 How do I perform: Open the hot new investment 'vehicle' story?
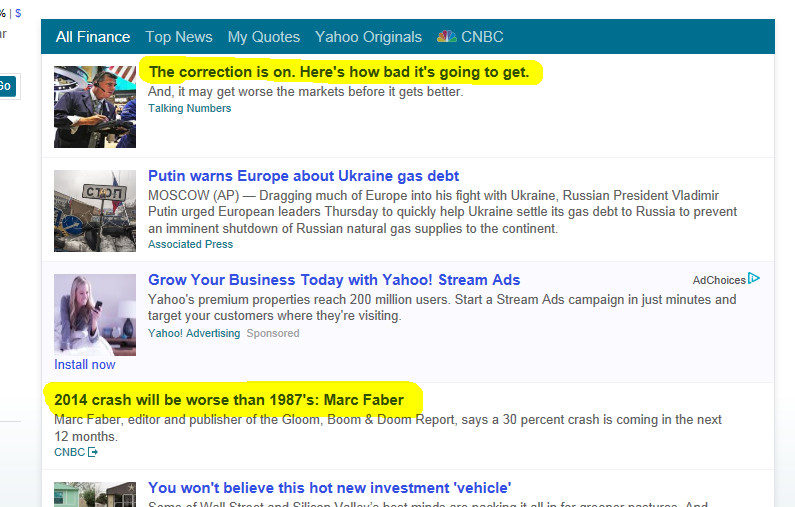coord(330,487)
